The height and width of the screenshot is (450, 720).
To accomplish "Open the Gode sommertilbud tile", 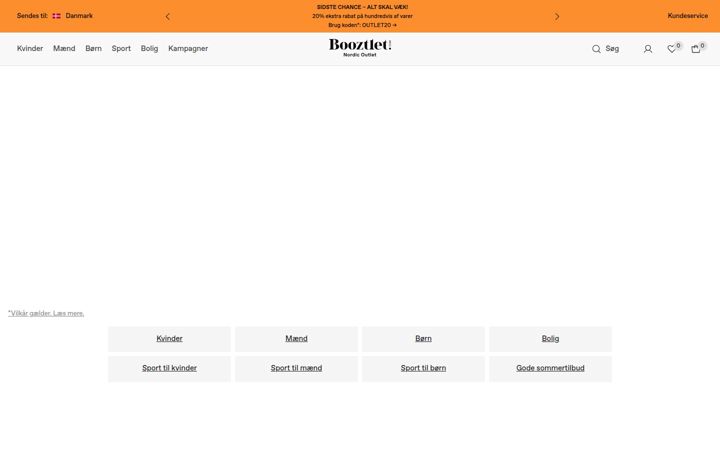I will (551, 368).
